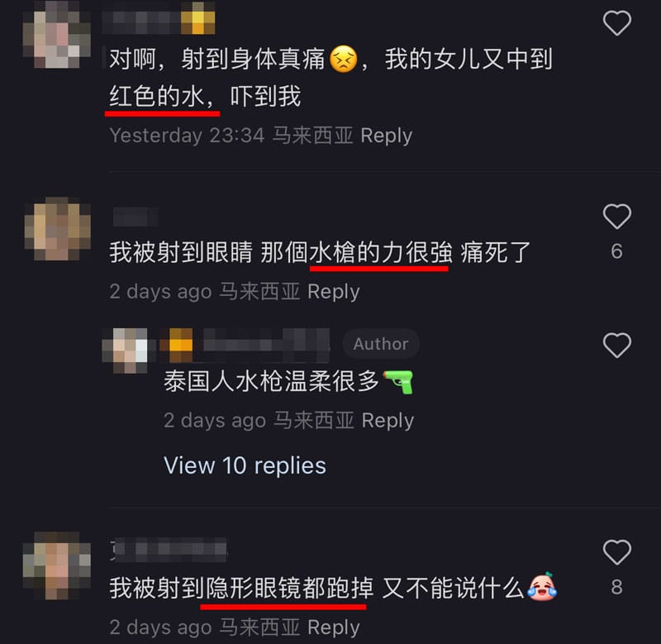Click the like count 8
Image resolution: width=661 pixels, height=644 pixels.
click(x=616, y=587)
